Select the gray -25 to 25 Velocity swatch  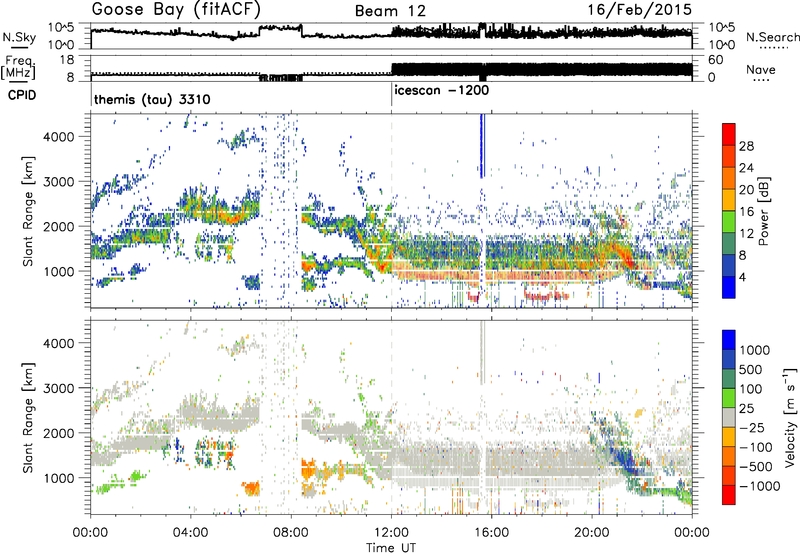click(729, 418)
